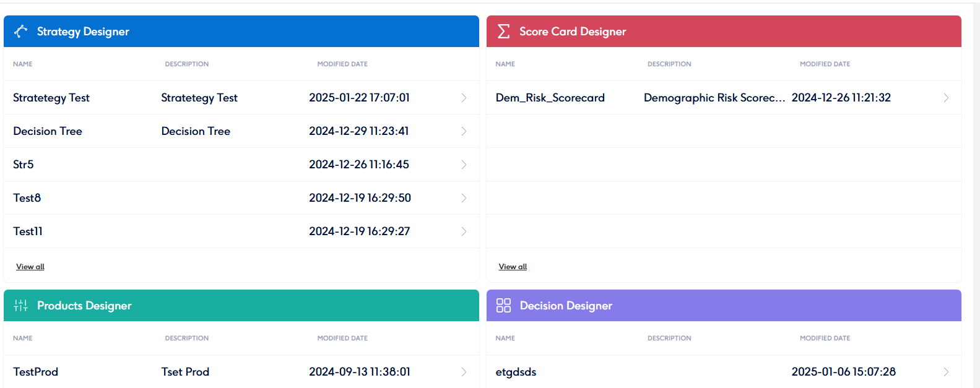Open Test8 using its row chevron

click(x=464, y=198)
